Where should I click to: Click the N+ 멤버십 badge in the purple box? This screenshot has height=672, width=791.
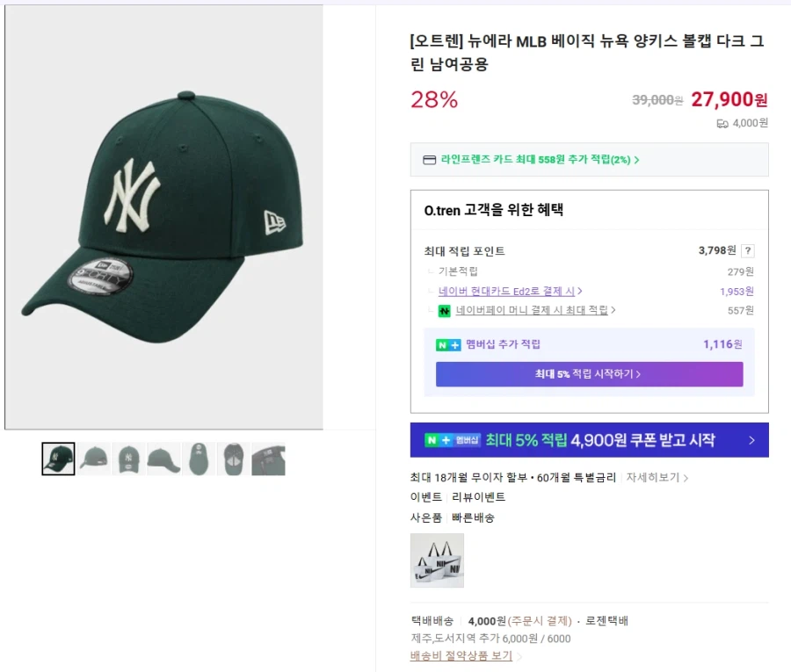click(446, 343)
